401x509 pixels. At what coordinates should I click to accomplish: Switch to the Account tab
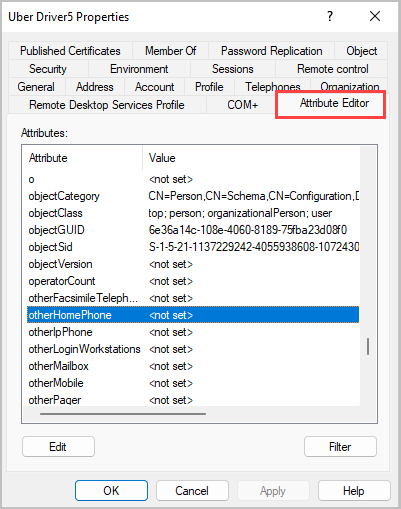click(154, 87)
